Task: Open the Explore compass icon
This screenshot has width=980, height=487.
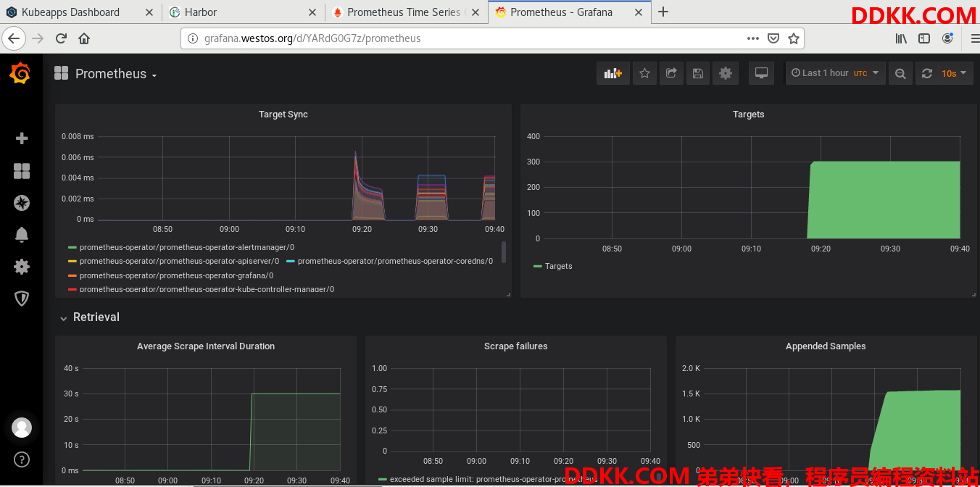Action: 22,203
